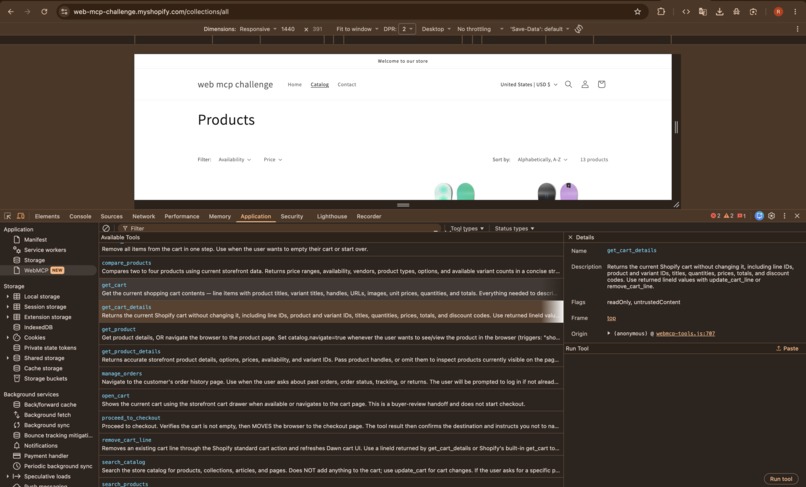The image size is (806, 487).
Task: Switch to the Lighthouse tab
Action: click(x=332, y=217)
